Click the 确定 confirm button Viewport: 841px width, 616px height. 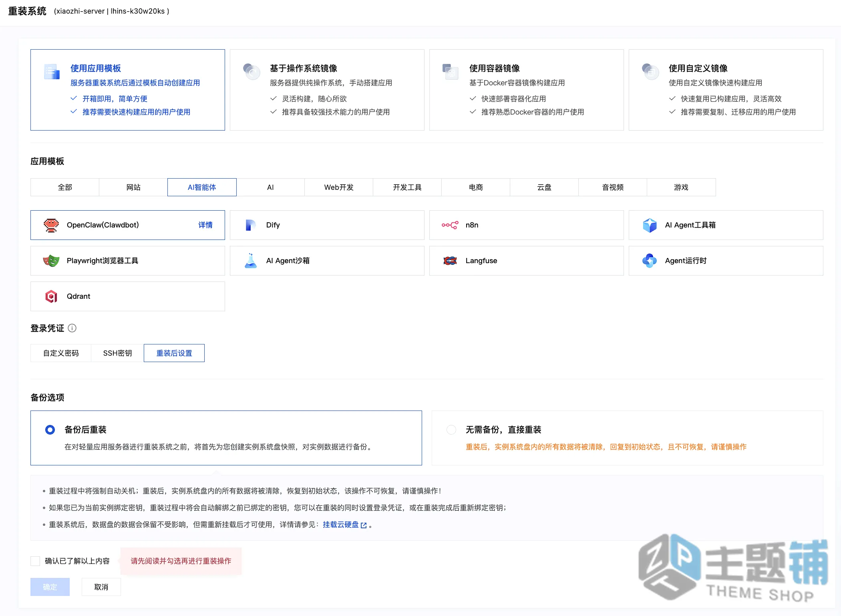pos(50,587)
